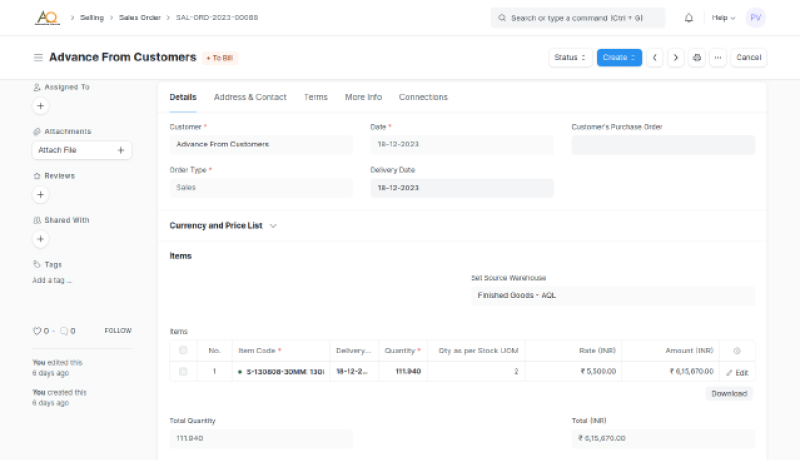
Task: Click the notification bell icon
Action: [x=689, y=18]
